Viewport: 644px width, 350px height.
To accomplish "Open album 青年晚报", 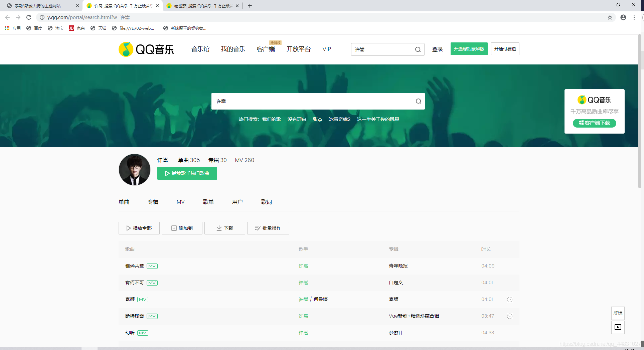I will pyautogui.click(x=398, y=266).
